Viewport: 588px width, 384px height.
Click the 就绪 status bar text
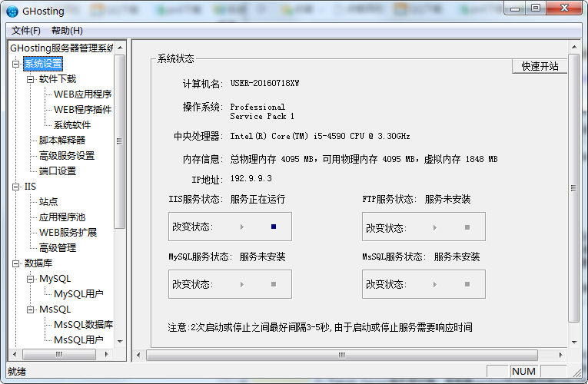point(17,372)
